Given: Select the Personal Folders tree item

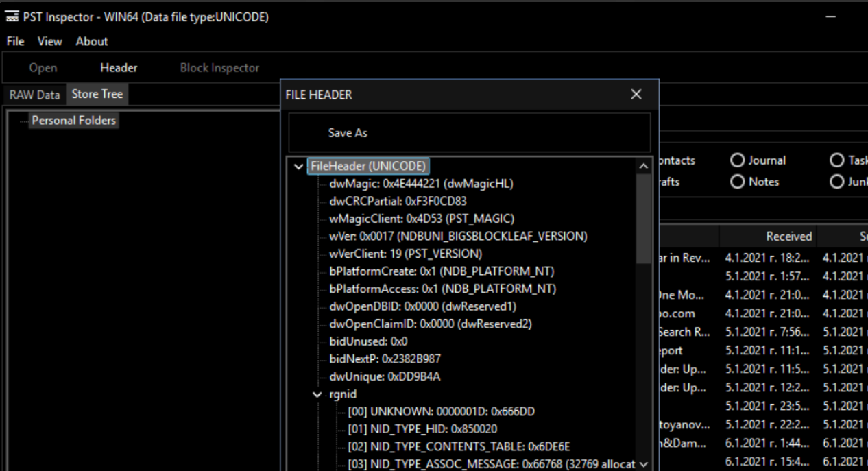Looking at the screenshot, I should pos(73,120).
